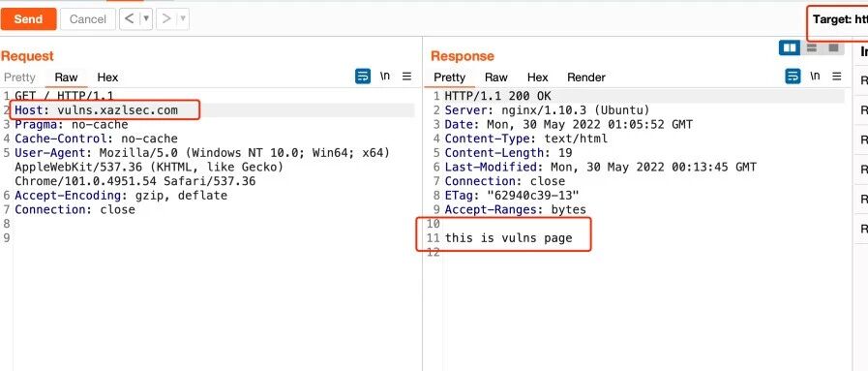Toggle non-printable \n characters in Request panel
Screen dimensions: 868x371
385,77
